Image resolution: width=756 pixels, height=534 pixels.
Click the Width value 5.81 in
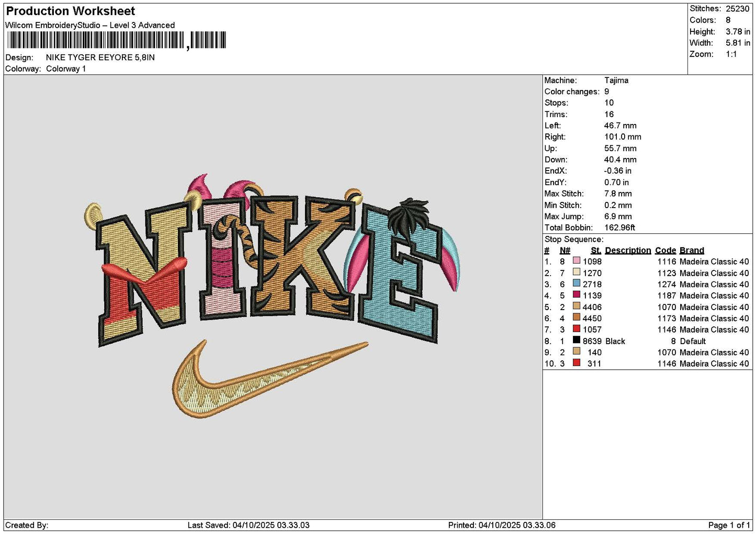738,43
